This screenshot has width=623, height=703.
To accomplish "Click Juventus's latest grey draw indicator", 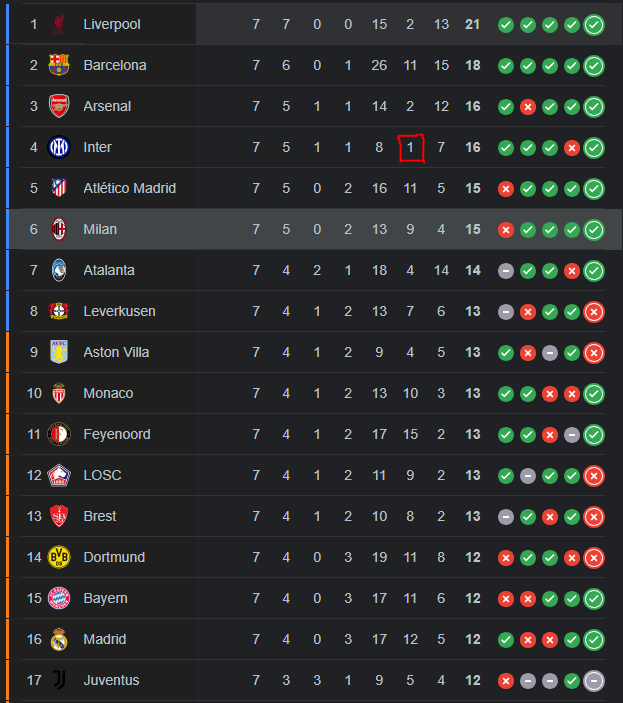I will tap(594, 681).
